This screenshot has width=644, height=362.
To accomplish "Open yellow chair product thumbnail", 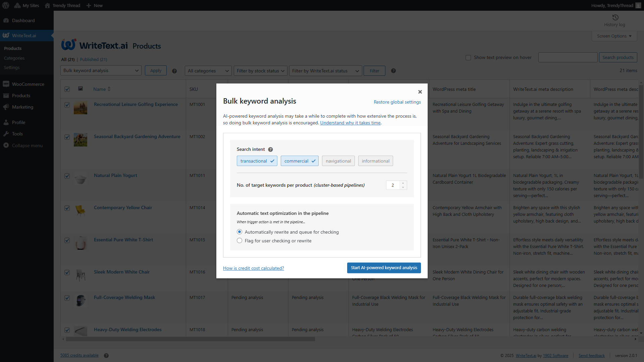I will click(x=80, y=211).
